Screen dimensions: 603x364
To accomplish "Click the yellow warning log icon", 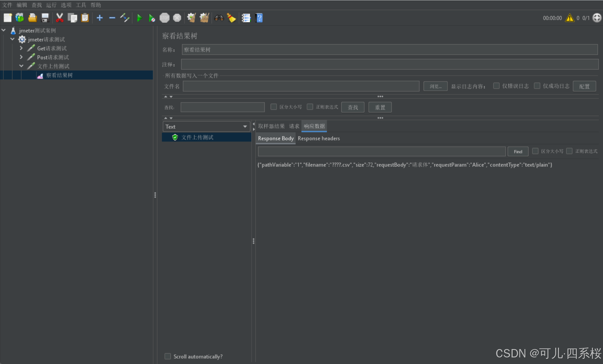I will click(570, 18).
